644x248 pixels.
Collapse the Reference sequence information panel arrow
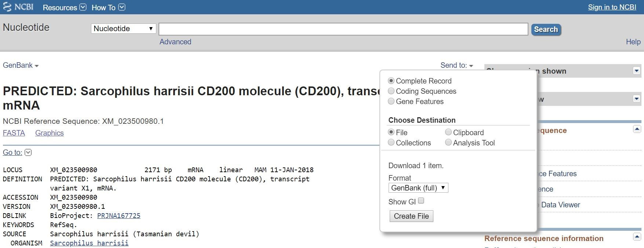(x=637, y=237)
